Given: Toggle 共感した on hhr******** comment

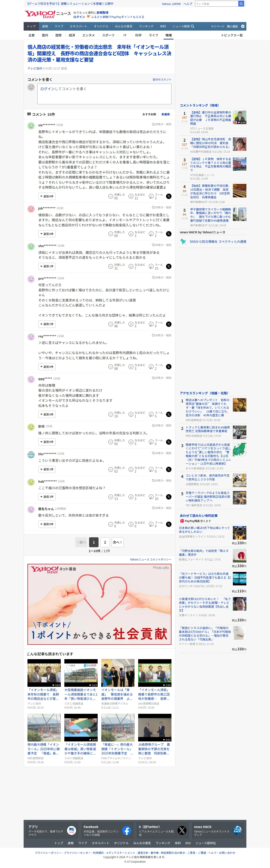Looking at the screenshot, I should (116, 469).
